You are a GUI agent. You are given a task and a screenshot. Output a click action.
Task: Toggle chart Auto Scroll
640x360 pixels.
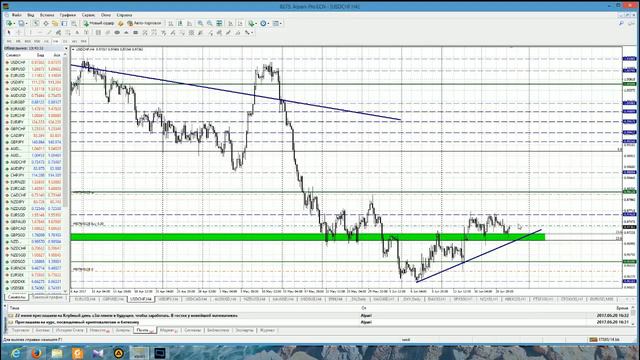point(231,23)
